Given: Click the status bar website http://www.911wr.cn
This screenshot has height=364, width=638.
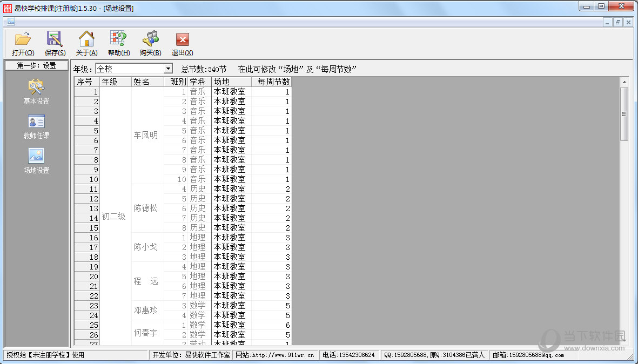Looking at the screenshot, I should (x=276, y=355).
